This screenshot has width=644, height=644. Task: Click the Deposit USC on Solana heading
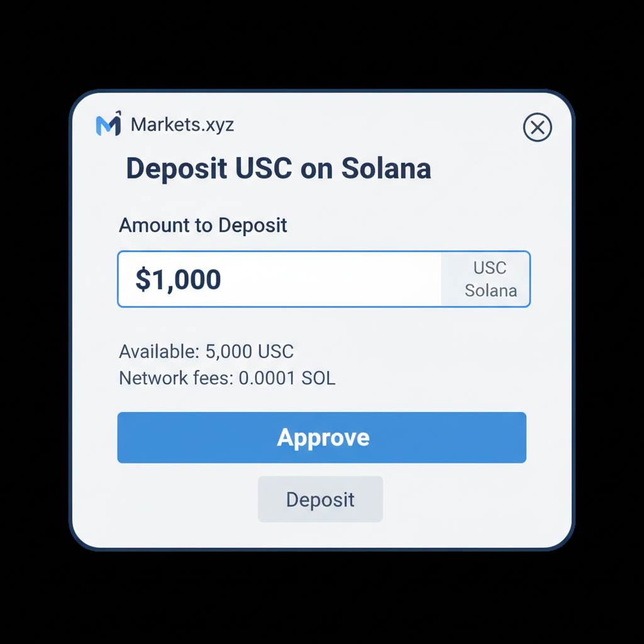click(278, 168)
